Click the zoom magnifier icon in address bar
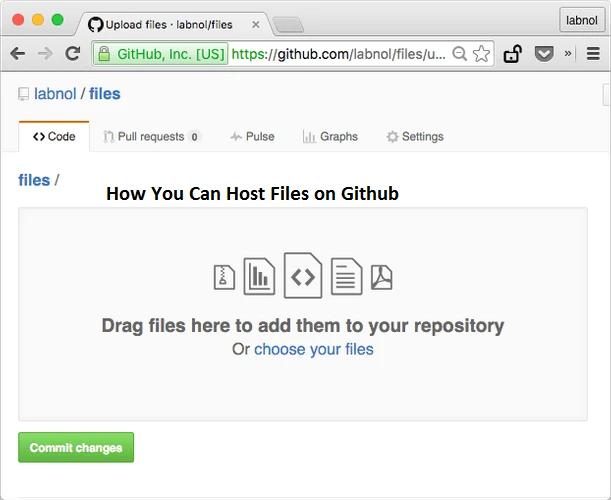611x500 pixels. tap(459, 54)
